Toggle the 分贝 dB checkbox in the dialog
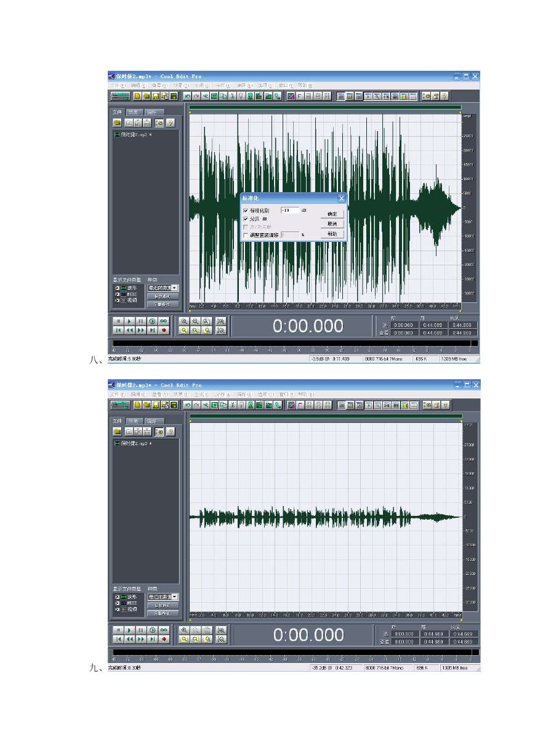Viewport: 535px width, 756px height. click(x=246, y=219)
